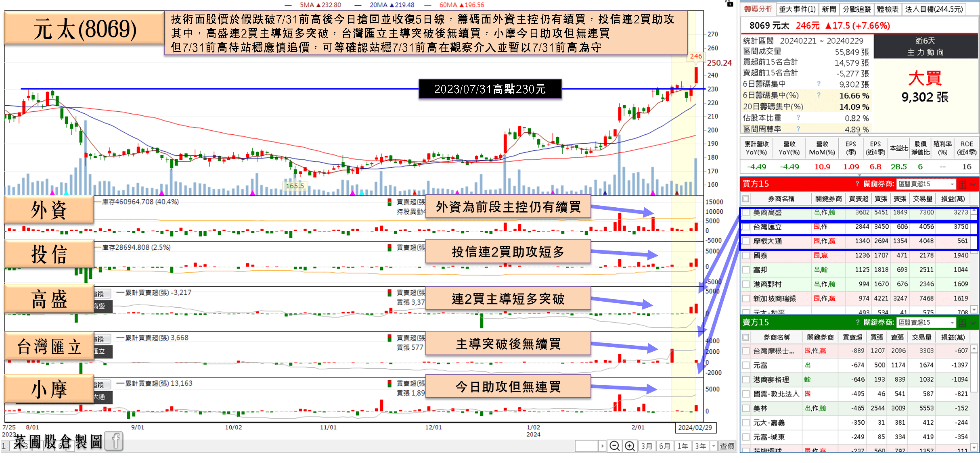Click the play arrow next to the date field
Viewport: 980px width, 463px height.
[x=602, y=446]
